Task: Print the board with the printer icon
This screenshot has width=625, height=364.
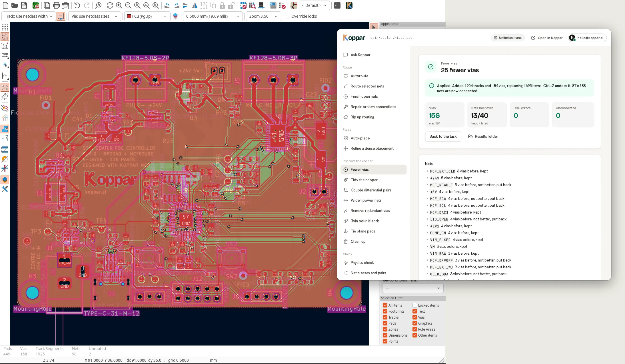Action: (x=57, y=5)
